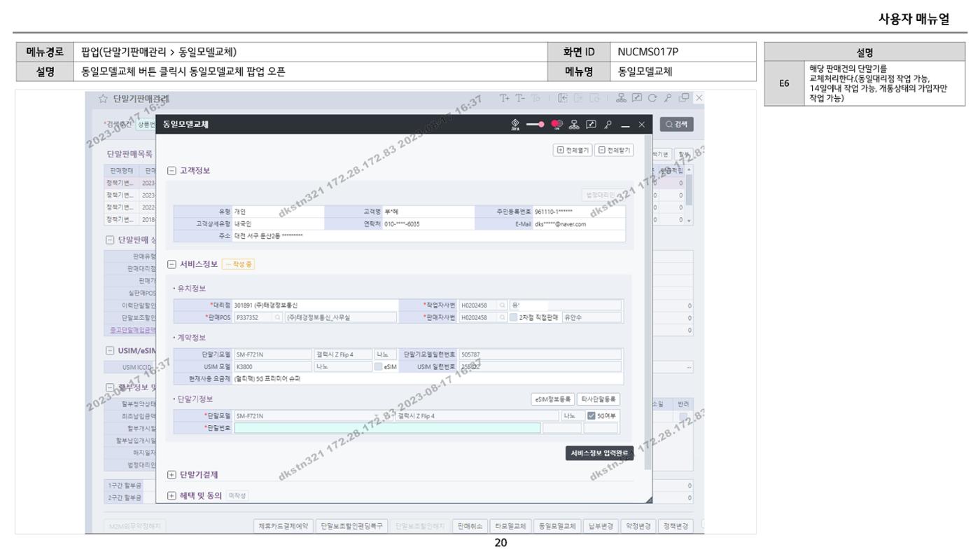Untick the 5G여부 checkbox
Image resolution: width=980 pixels, height=552 pixels.
pos(591,415)
